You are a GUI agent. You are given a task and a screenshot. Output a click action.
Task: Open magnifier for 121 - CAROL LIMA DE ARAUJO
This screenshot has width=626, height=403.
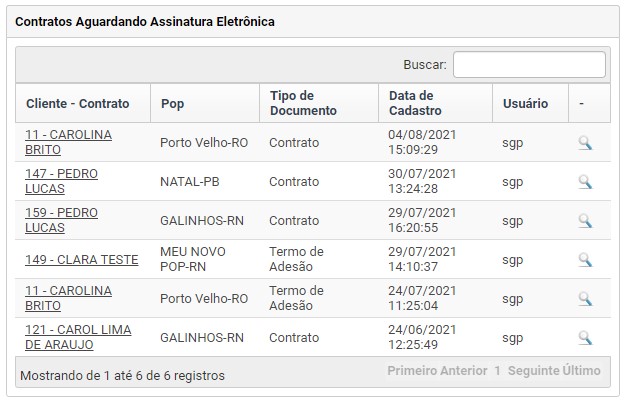coord(585,337)
